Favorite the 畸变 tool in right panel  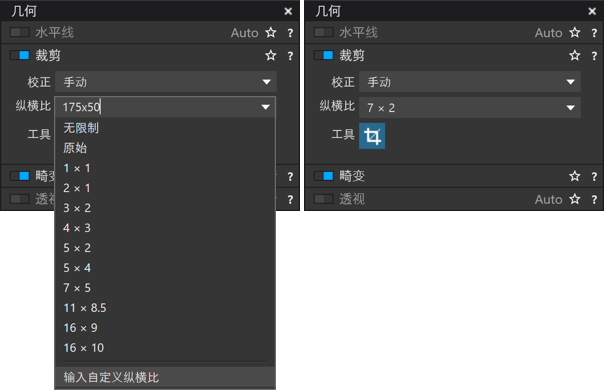[x=575, y=176]
